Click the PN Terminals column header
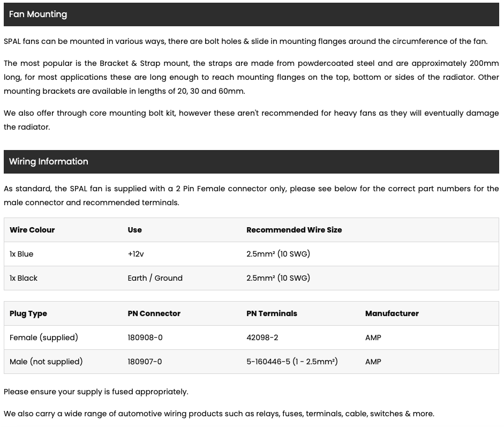Viewport: 504px width, 427px height. [x=272, y=313]
